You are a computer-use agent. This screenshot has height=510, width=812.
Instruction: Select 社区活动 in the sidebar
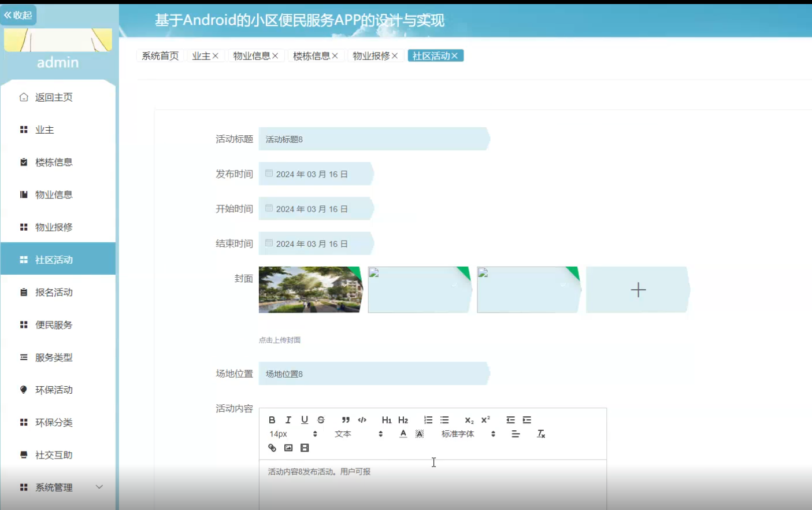click(x=58, y=260)
